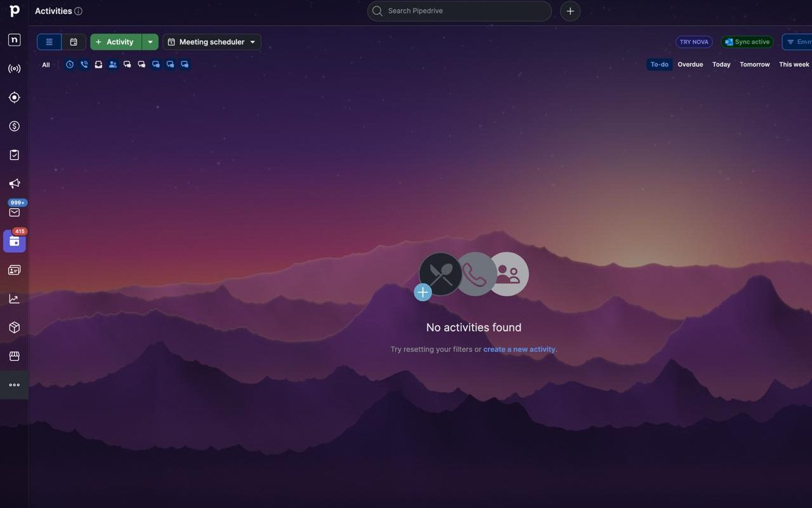Open Leads target icon in sidebar
The height and width of the screenshot is (508, 812).
pyautogui.click(x=14, y=97)
